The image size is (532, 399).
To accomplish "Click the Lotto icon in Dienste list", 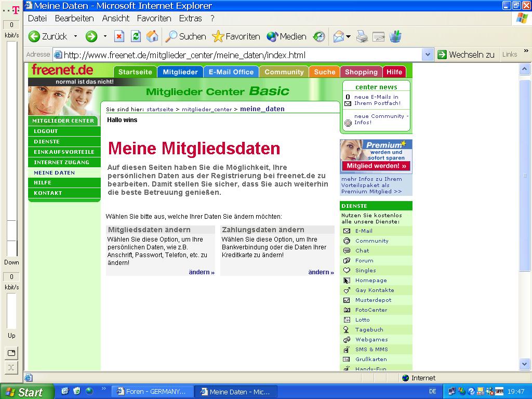I will (x=347, y=320).
